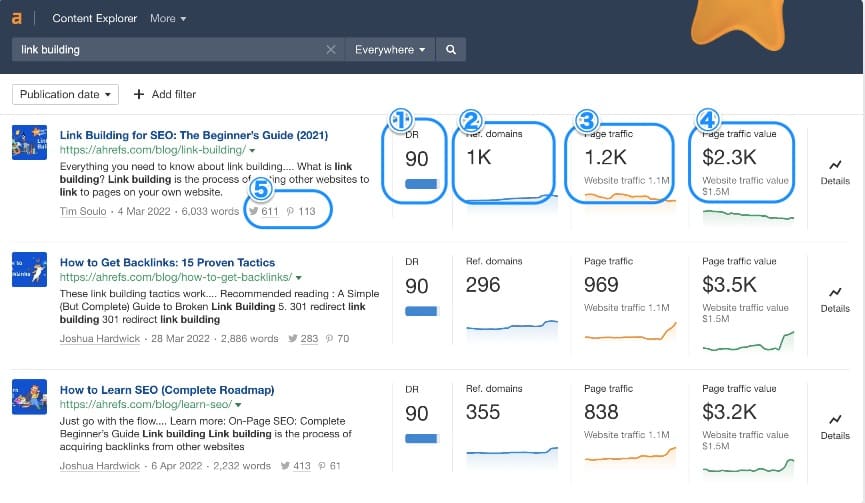Visit ahrefs.com/blog/how-to-get-backlinks/ URL
865x503 pixels.
click(176, 277)
